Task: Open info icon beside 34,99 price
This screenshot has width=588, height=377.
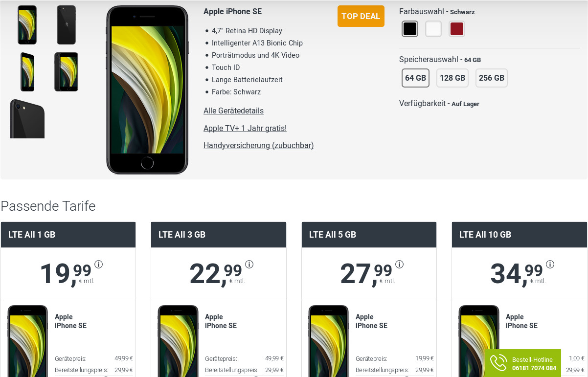Action: tap(550, 265)
